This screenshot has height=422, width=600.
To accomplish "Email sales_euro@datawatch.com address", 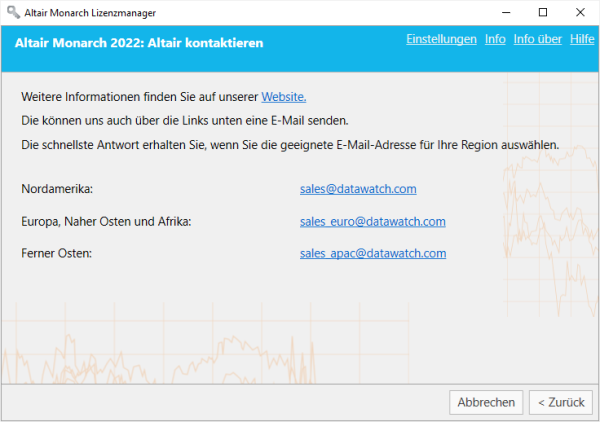I will pos(373,222).
